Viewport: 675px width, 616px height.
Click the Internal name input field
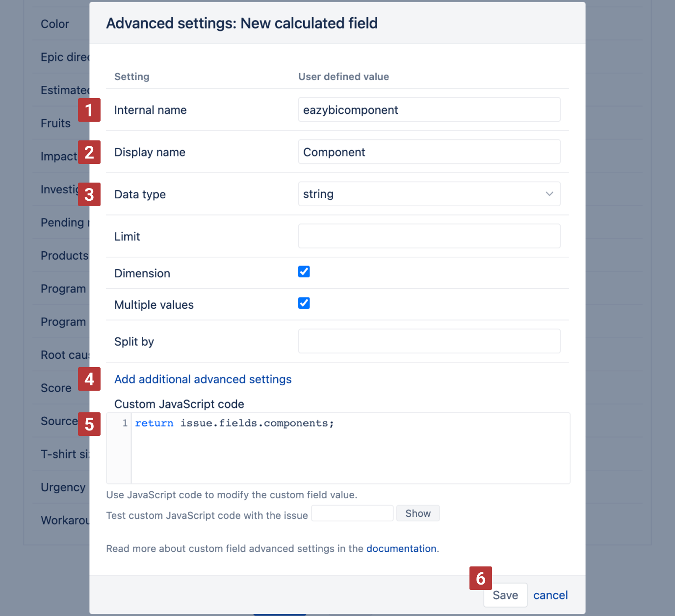coord(429,109)
